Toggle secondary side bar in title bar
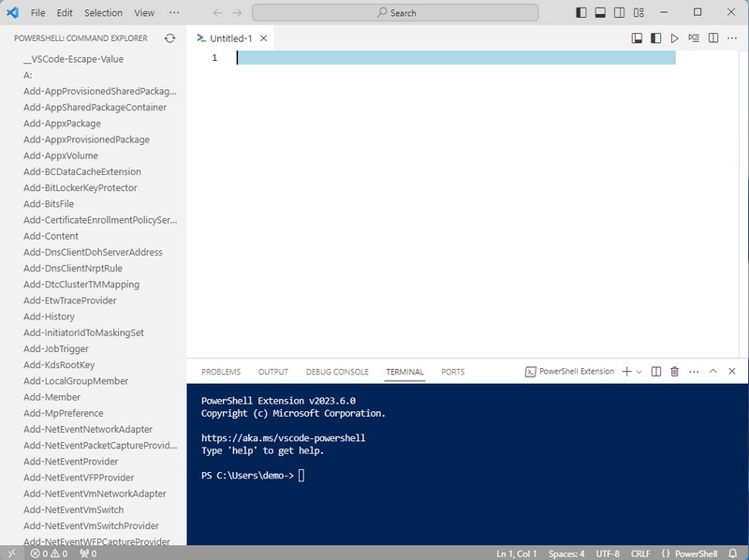This screenshot has height=560, width=749. click(619, 13)
